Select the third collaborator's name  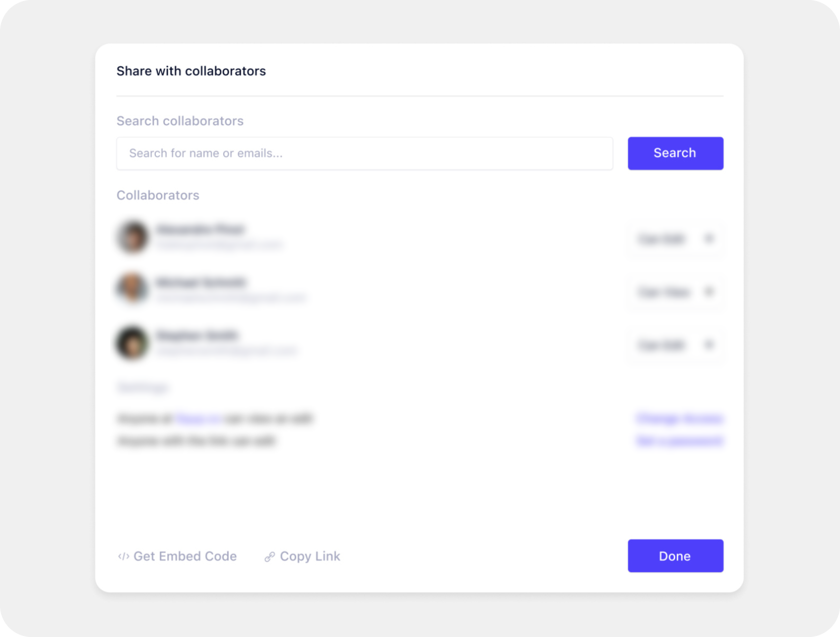coord(197,335)
